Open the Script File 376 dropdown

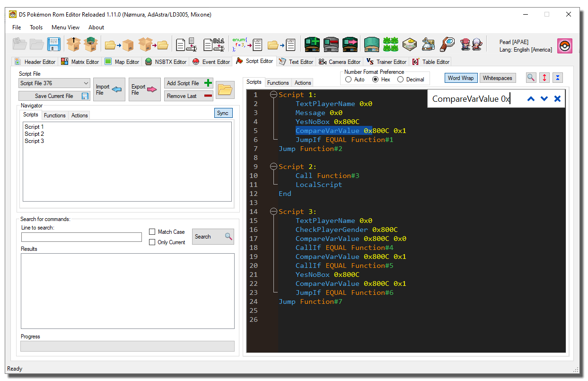coord(54,83)
